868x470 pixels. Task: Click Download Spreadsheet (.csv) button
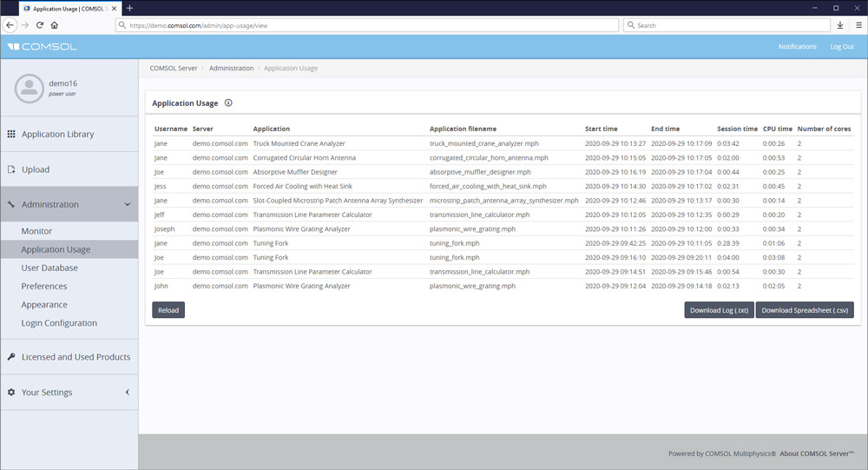805,310
